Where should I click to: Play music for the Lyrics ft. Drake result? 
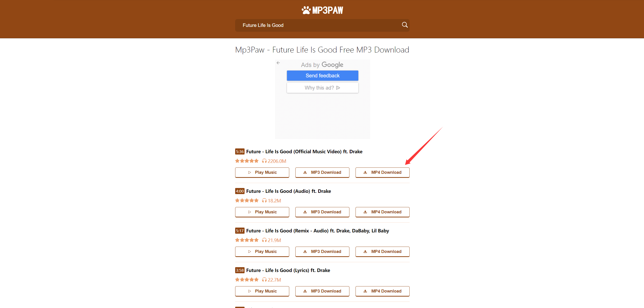click(x=262, y=291)
